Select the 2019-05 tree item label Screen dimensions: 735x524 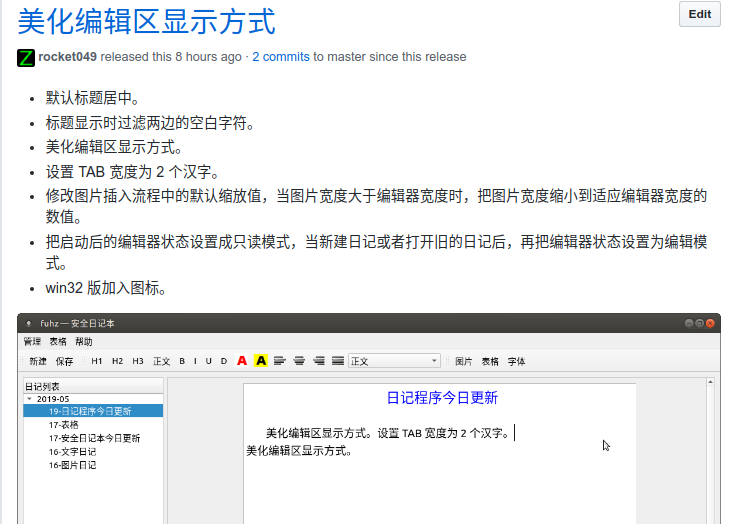coord(53,399)
